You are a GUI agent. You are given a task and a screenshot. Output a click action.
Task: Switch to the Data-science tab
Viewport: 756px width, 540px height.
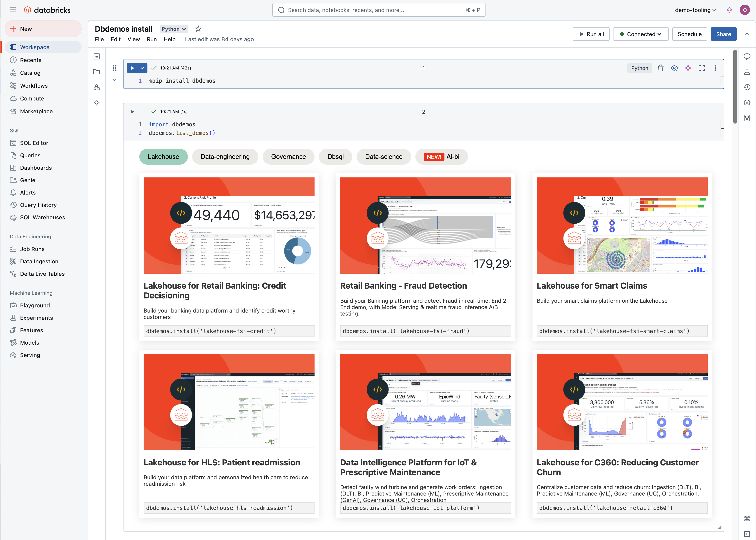pyautogui.click(x=384, y=157)
